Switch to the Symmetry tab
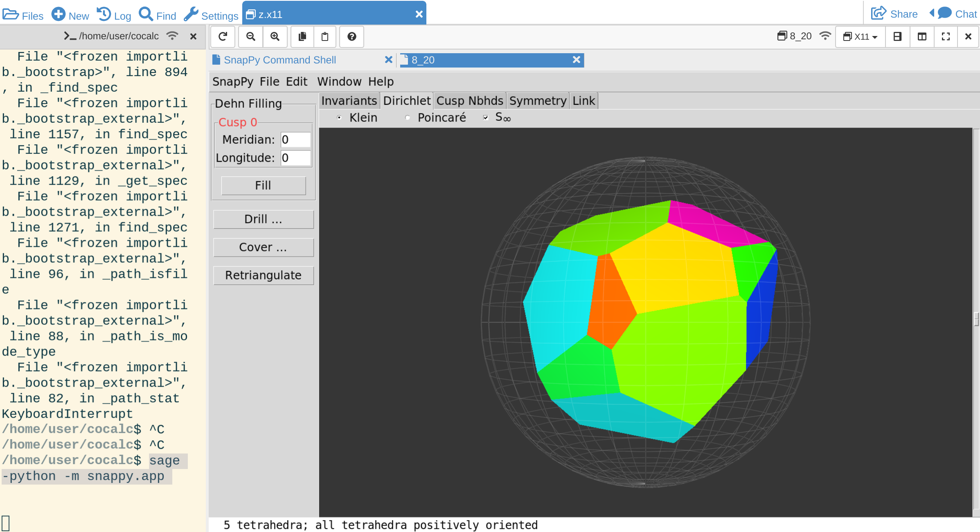The image size is (980, 532). tap(538, 101)
